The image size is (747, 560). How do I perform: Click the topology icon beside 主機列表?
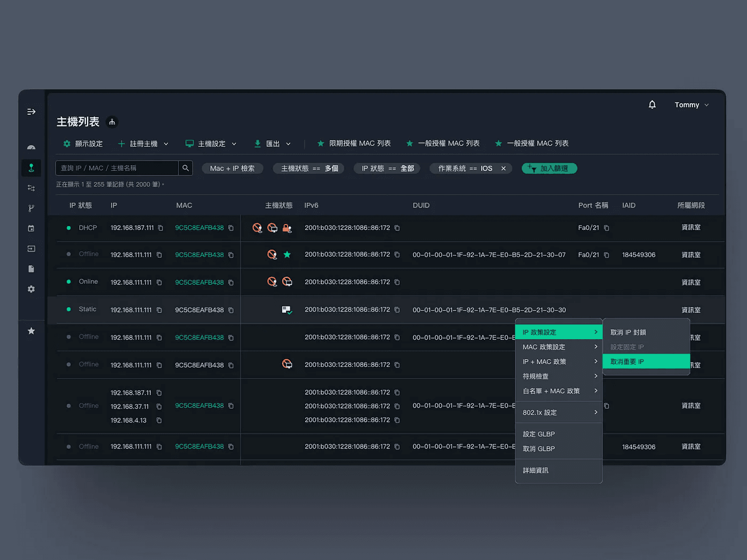pos(112,122)
